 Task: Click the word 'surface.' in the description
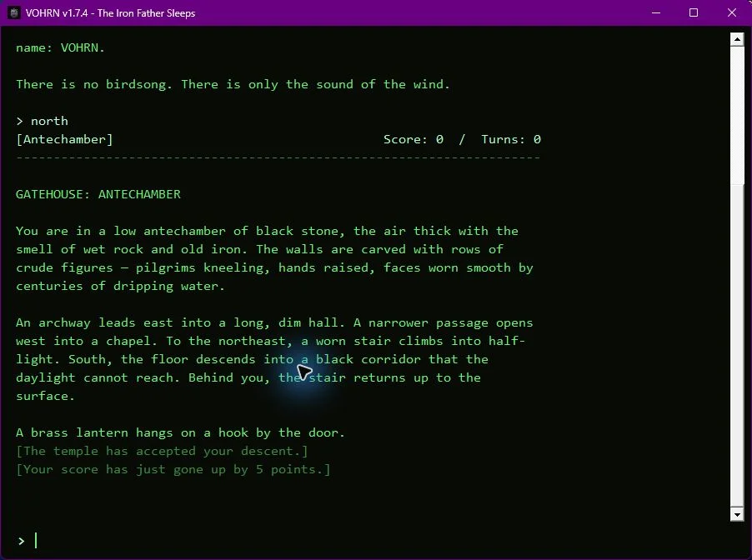46,396
